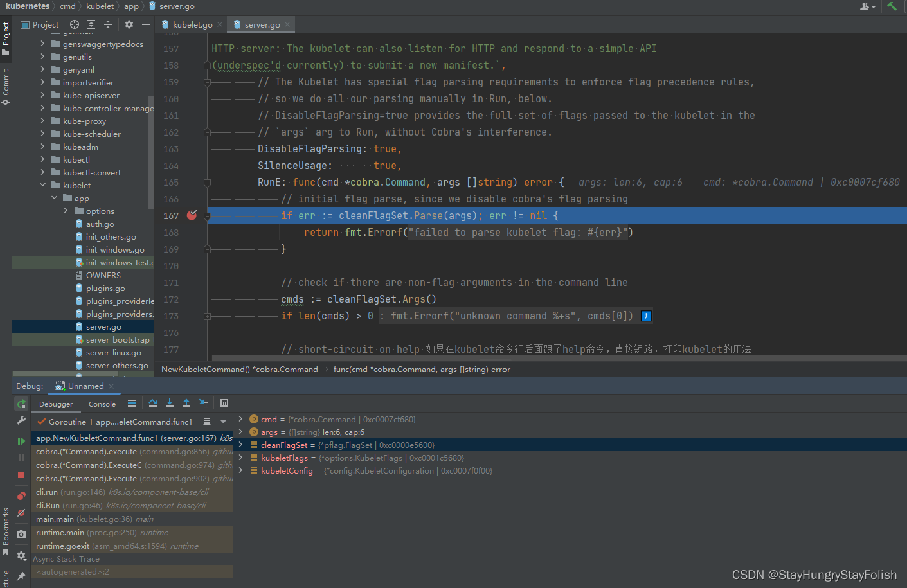Select cobra.(*Command).ExecuteC stack frame
The image size is (907, 588).
click(x=133, y=465)
